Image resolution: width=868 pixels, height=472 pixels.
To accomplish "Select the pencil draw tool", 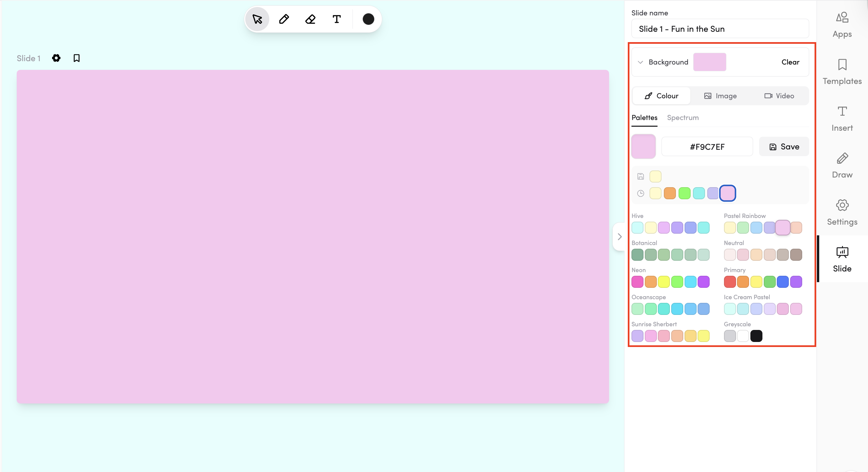I will [284, 19].
